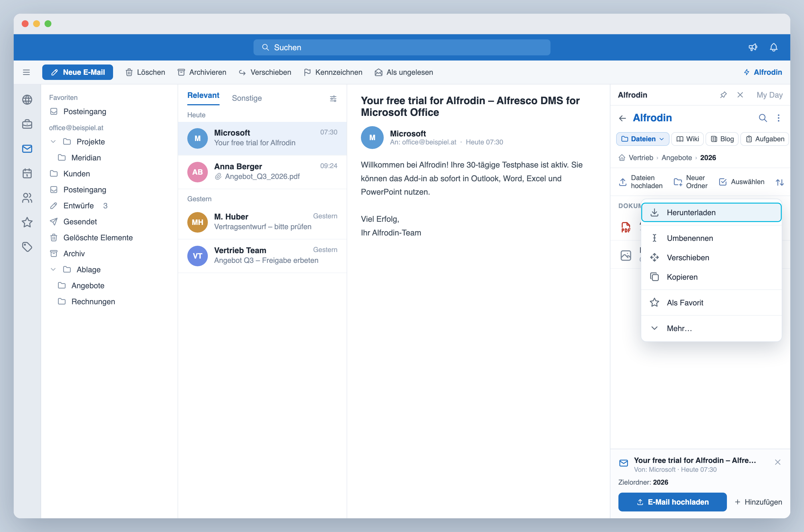Open the M. Huber email
Image resolution: width=804 pixels, height=532 pixels.
tap(262, 222)
